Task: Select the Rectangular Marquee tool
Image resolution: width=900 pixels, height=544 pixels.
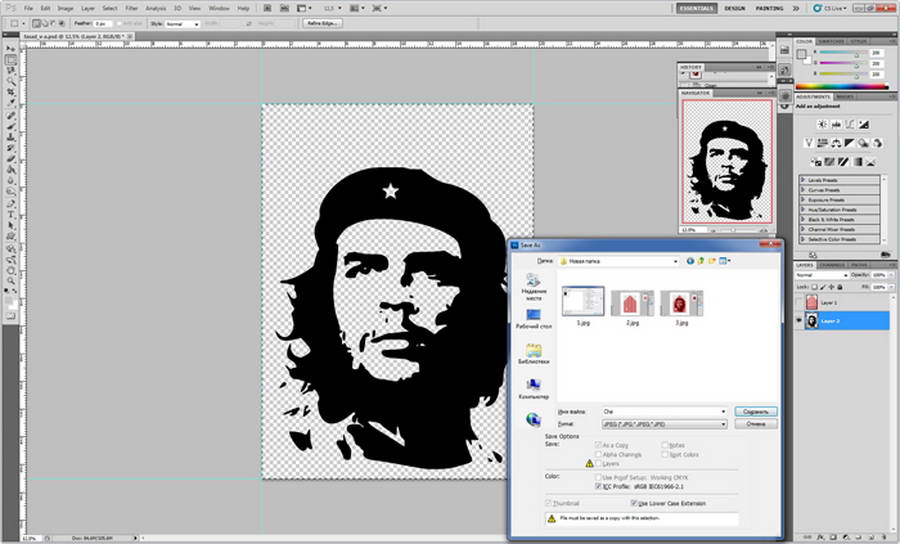Action: coord(11,60)
